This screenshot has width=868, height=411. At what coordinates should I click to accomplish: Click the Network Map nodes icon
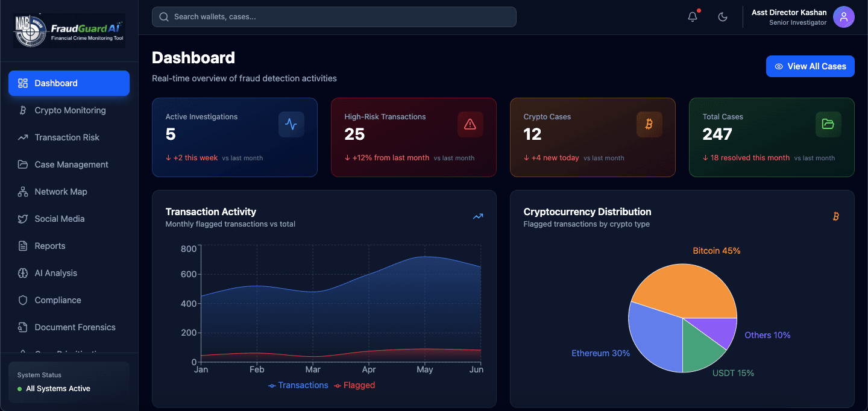point(23,192)
